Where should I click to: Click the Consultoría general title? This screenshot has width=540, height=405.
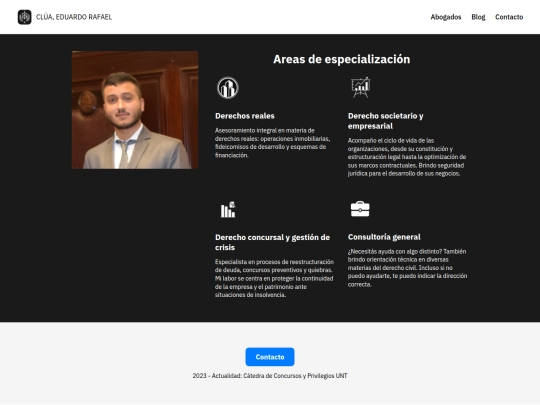click(x=384, y=237)
